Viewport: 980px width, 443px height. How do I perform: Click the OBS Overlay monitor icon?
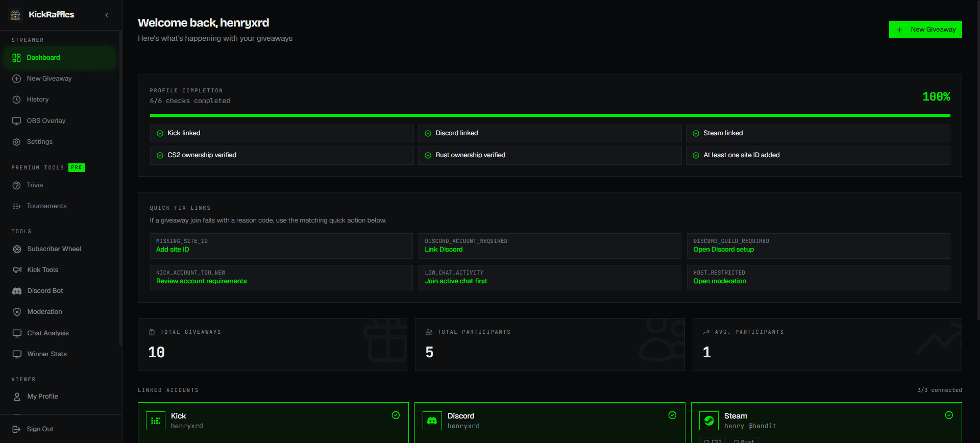[x=16, y=121]
